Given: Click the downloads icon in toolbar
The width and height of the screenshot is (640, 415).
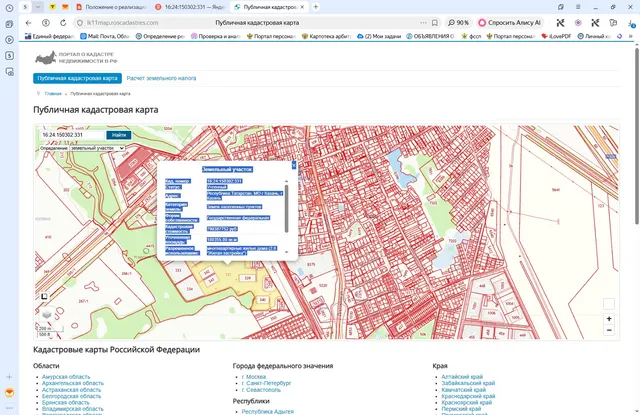Looking at the screenshot, I should pyautogui.click(x=631, y=23).
